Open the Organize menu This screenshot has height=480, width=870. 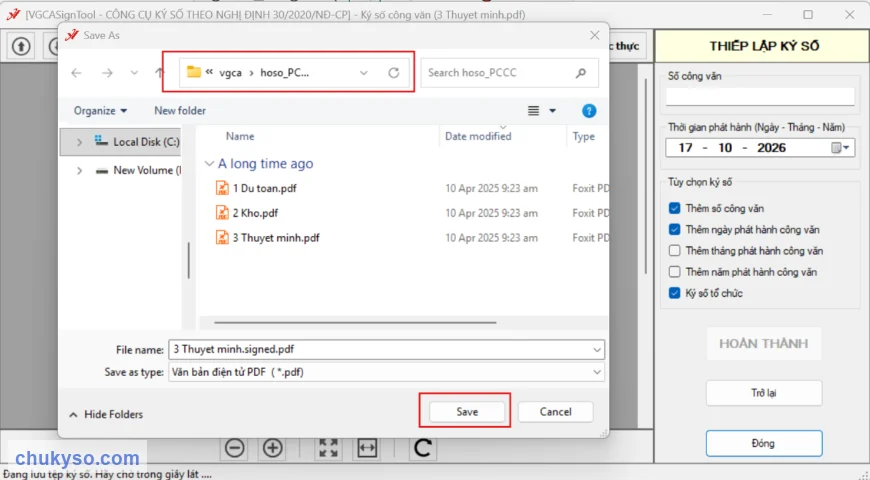point(100,111)
